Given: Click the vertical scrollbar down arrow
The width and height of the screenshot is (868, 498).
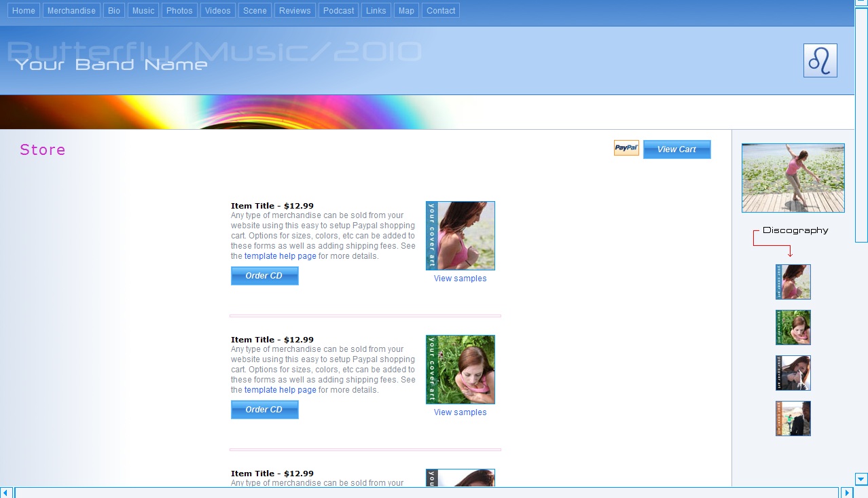Looking at the screenshot, I should (861, 479).
